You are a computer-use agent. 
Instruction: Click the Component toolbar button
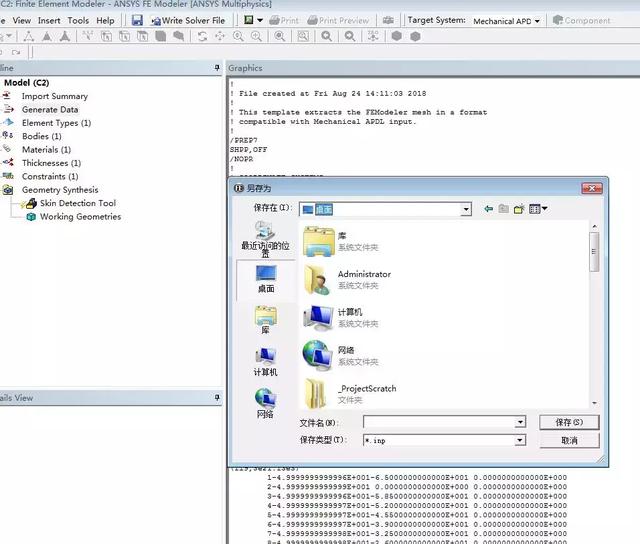coord(581,20)
